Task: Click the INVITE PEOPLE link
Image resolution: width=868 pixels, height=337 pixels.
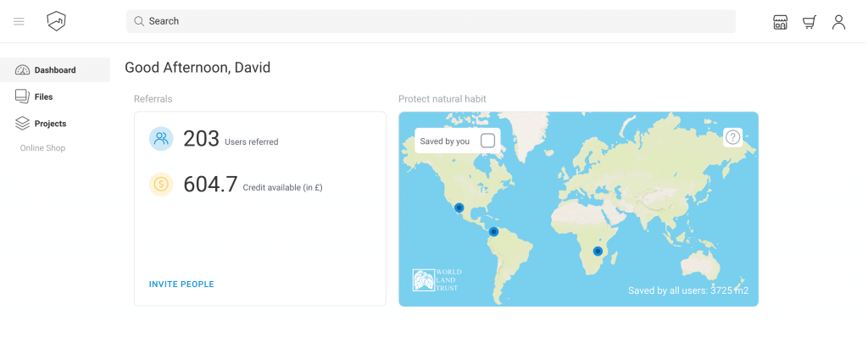Action: [181, 284]
